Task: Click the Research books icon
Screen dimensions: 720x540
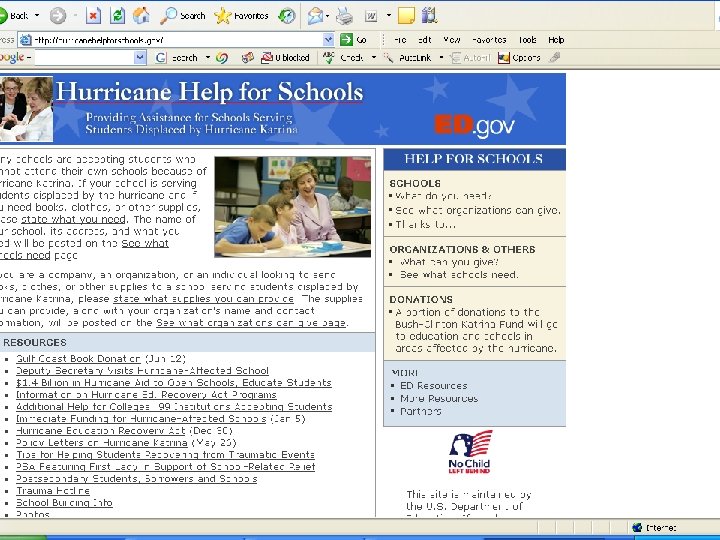Action: (429, 16)
